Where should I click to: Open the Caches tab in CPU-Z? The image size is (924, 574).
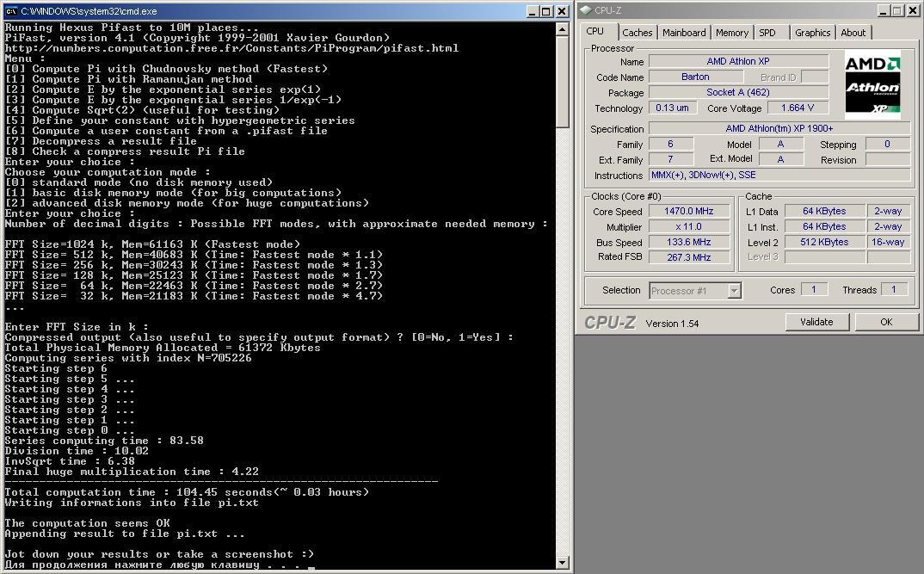click(637, 33)
